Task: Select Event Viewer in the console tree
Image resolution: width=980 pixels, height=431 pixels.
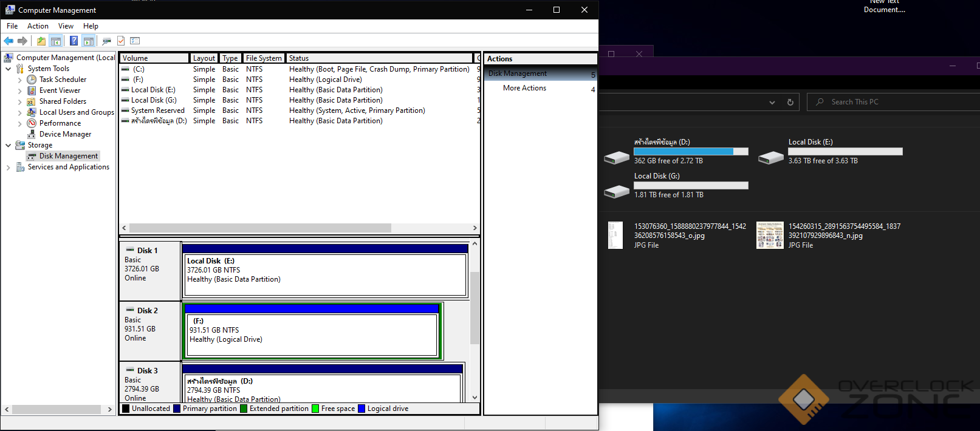Action: pos(60,90)
